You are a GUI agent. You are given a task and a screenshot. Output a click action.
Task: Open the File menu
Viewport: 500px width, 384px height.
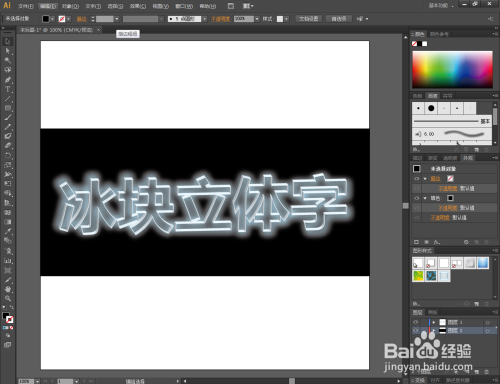tap(26, 6)
